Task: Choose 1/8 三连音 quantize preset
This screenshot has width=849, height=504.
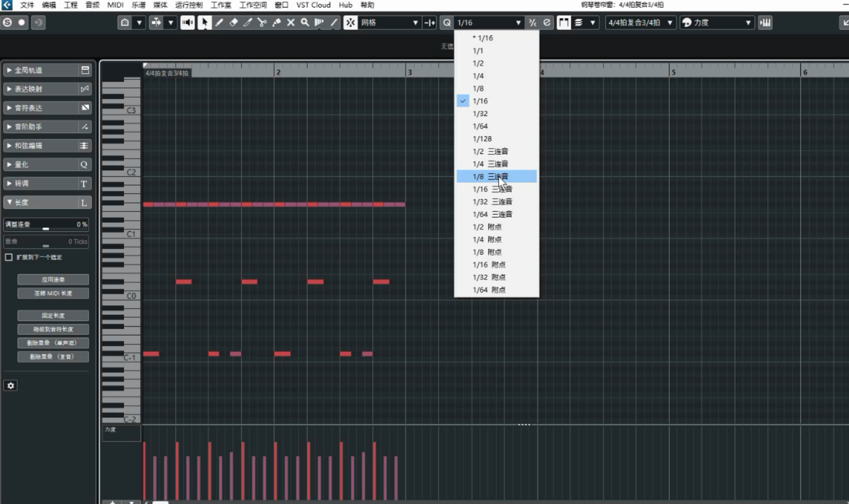Action: pyautogui.click(x=496, y=177)
